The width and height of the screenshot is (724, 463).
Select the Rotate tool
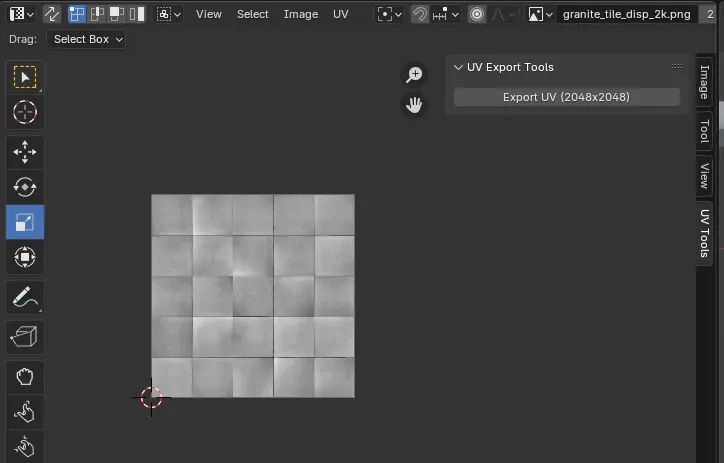[25, 187]
